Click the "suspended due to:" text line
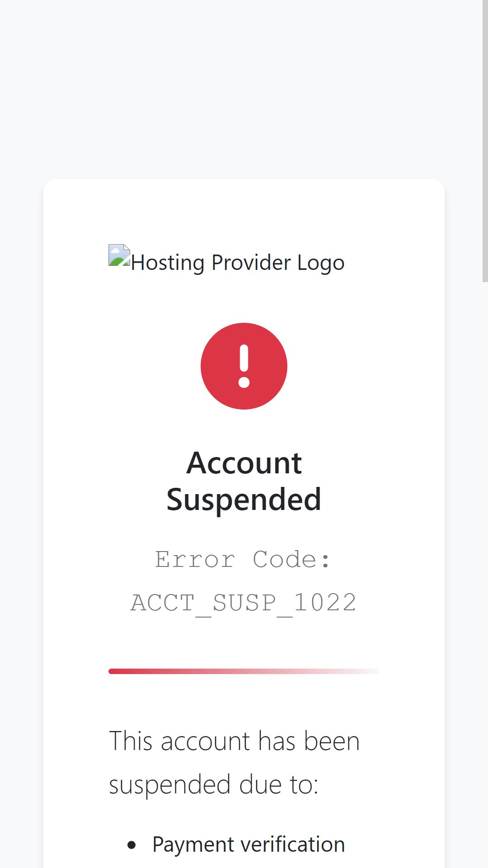 (214, 785)
